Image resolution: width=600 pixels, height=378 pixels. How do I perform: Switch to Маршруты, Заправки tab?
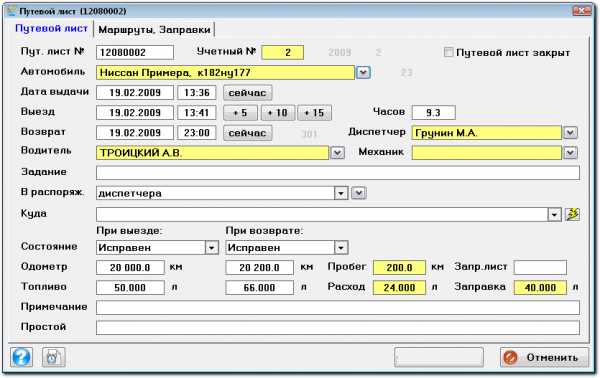click(154, 29)
